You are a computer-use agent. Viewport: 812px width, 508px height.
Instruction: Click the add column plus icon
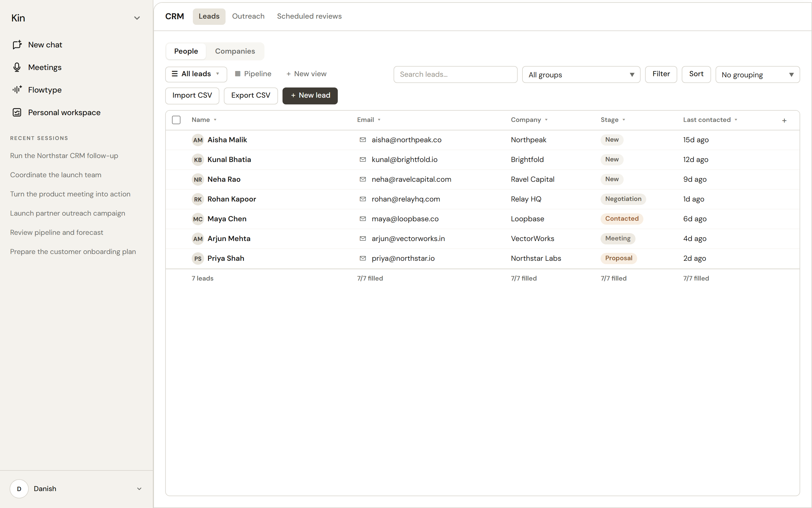[x=784, y=120]
